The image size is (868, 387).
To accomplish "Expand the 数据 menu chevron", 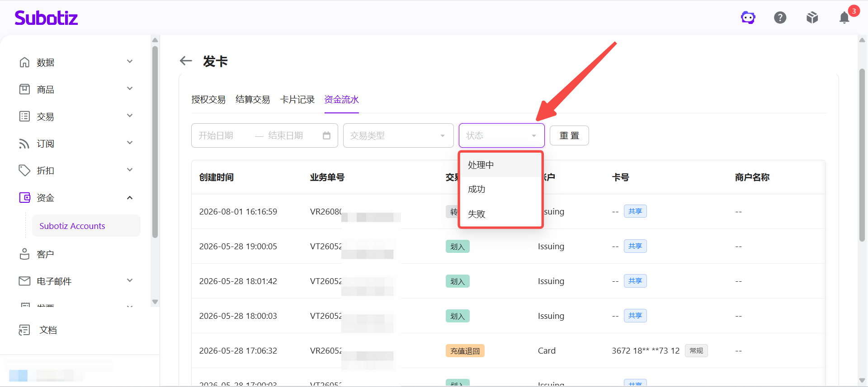I will (130, 61).
